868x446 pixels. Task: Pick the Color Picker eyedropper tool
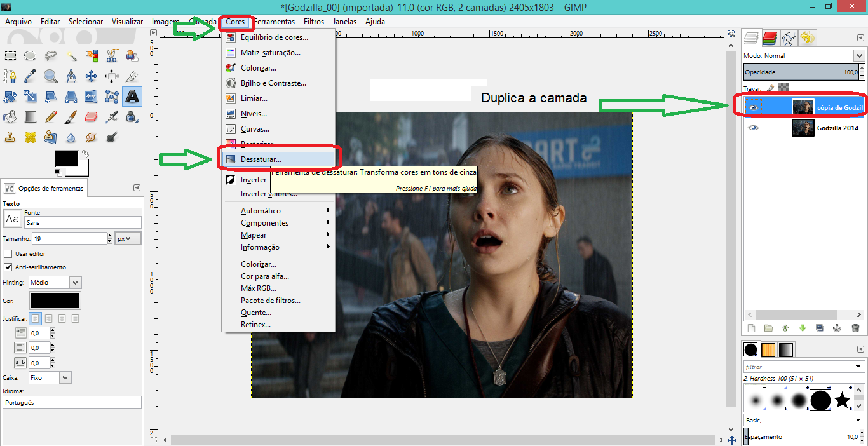pos(30,76)
